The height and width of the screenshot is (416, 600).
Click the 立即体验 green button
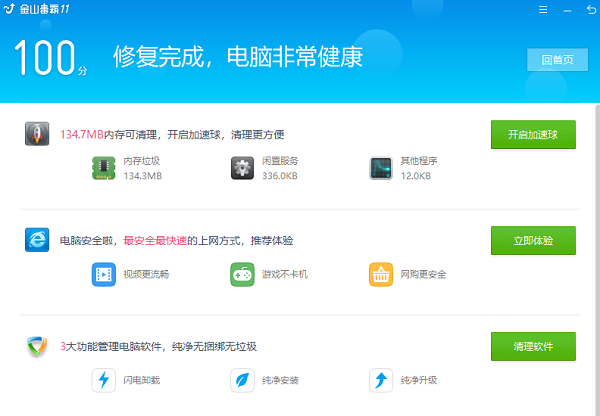pos(533,241)
